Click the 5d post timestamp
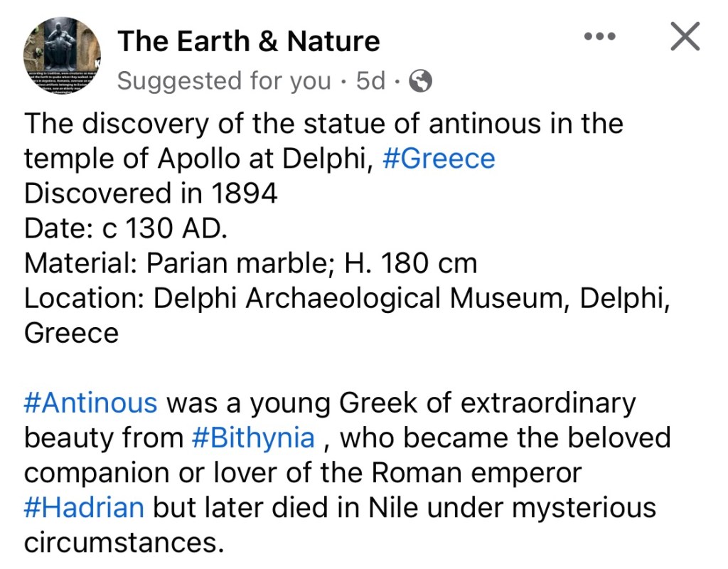728x569 pixels. [371, 82]
